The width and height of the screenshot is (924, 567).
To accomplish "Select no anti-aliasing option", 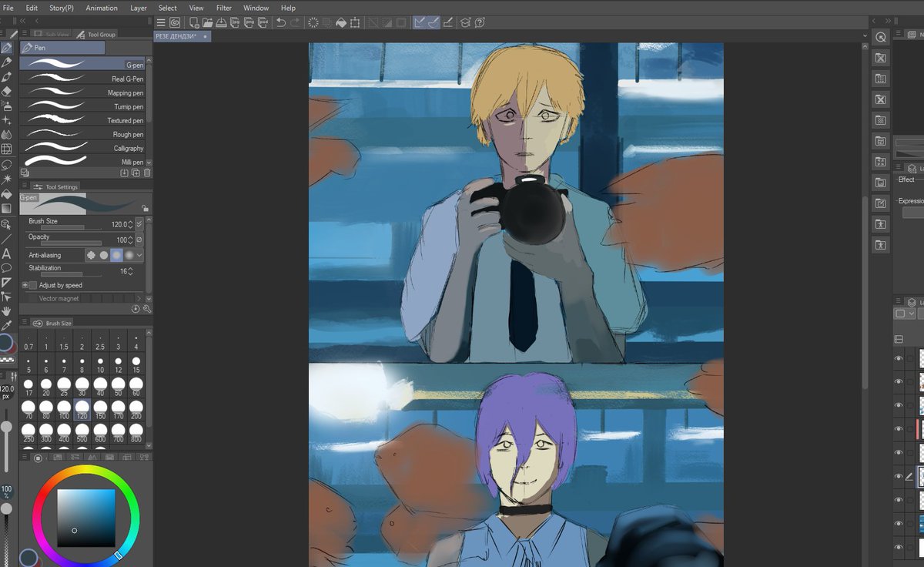I will [x=91, y=255].
